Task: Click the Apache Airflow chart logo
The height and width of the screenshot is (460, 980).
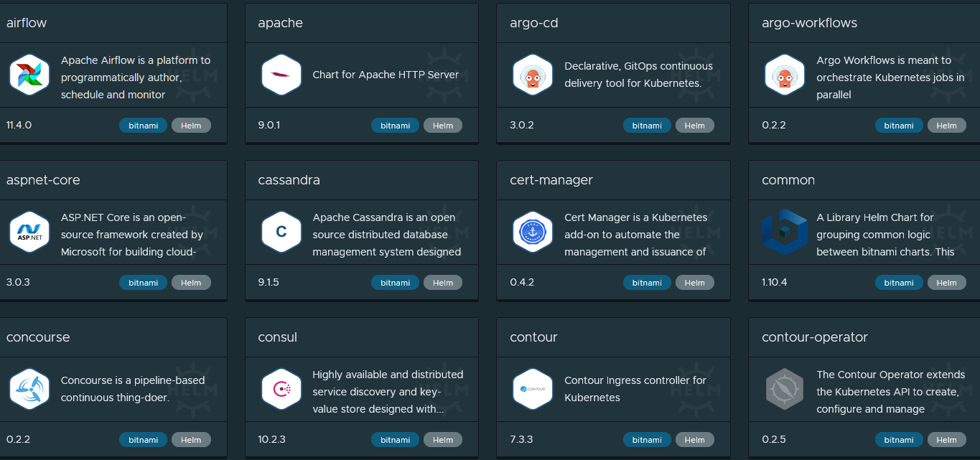Action: coord(29,75)
